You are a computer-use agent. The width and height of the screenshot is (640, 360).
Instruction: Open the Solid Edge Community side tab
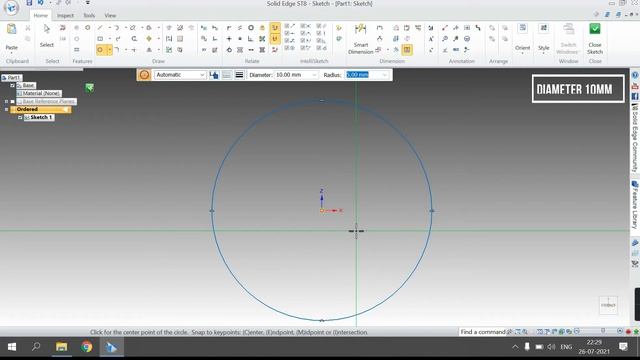point(635,137)
